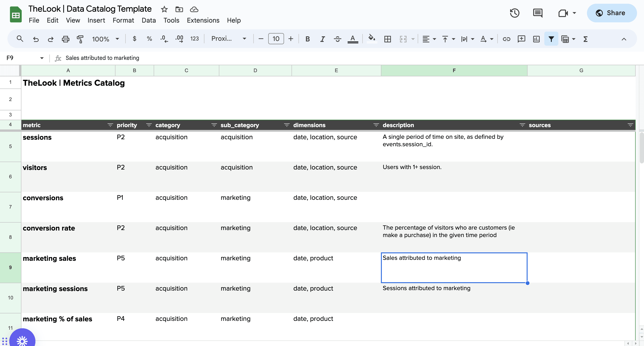Toggle bold formatting
Viewport: 644px width, 346px height.
[308, 39]
